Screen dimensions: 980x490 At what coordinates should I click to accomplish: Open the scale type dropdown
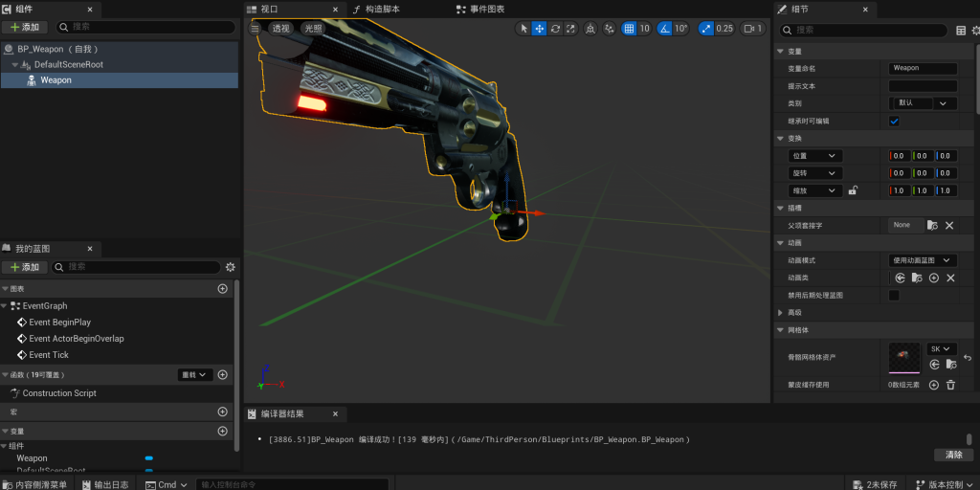tap(815, 190)
